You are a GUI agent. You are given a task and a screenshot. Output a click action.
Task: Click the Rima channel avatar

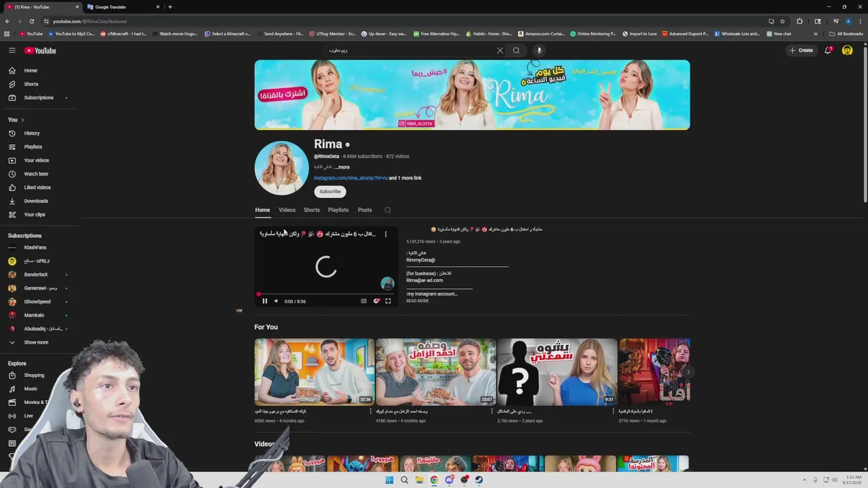click(281, 168)
